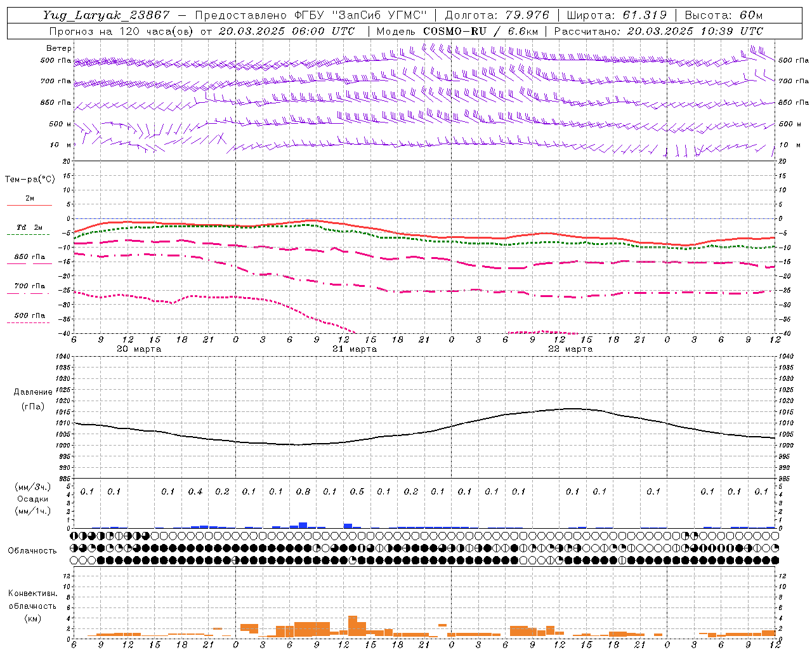Click the '850 гПа' entry in temperature legend
This screenshot has width=812, height=650.
coord(30,257)
